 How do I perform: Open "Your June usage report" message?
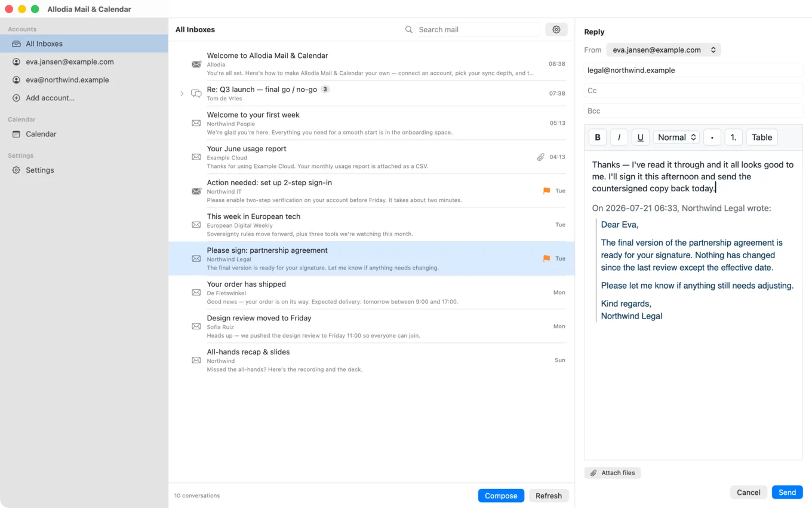[x=371, y=157]
